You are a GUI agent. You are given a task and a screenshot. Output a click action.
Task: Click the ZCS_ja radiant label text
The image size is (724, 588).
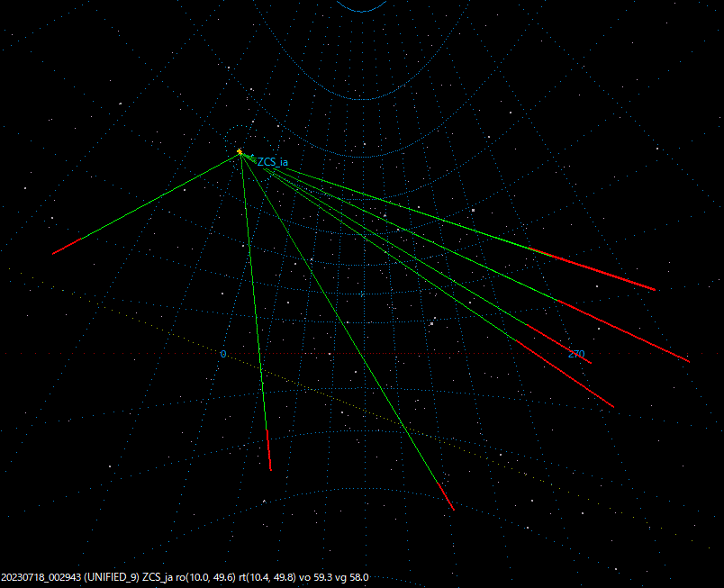(x=271, y=163)
